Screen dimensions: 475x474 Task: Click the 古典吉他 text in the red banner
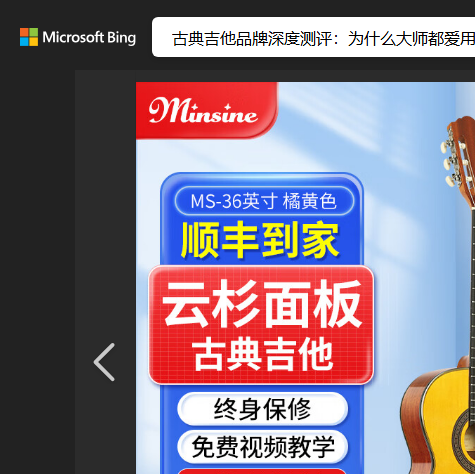point(263,354)
